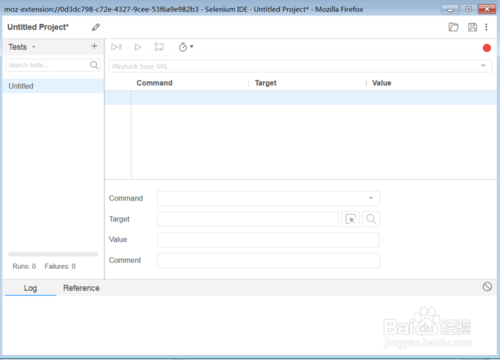Click the Target column header

(x=266, y=83)
